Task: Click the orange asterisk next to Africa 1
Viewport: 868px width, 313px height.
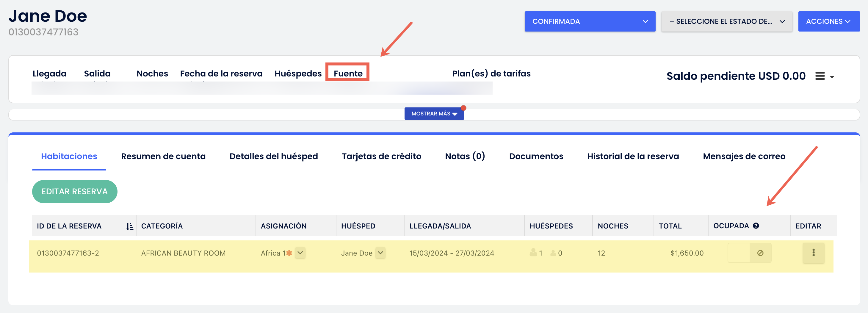Action: [289, 253]
